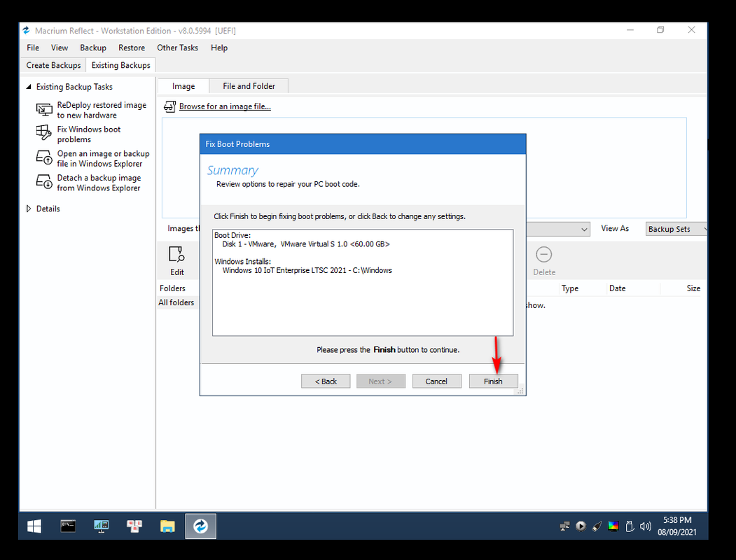Switch to the Existing Backups tab
736x560 pixels.
(x=120, y=65)
